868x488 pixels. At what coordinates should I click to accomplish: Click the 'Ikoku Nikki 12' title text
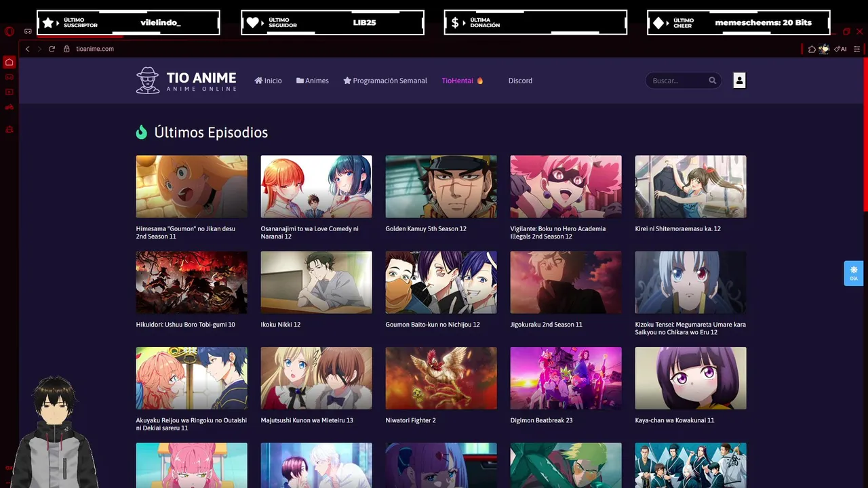pyautogui.click(x=280, y=325)
